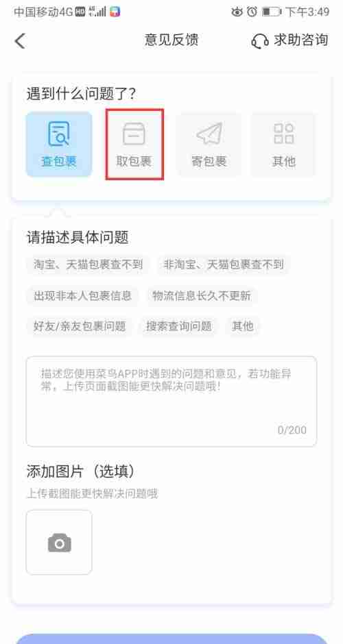Select tag 搜索查询问题
Viewport: 343px width, 644px height.
pyautogui.click(x=179, y=327)
